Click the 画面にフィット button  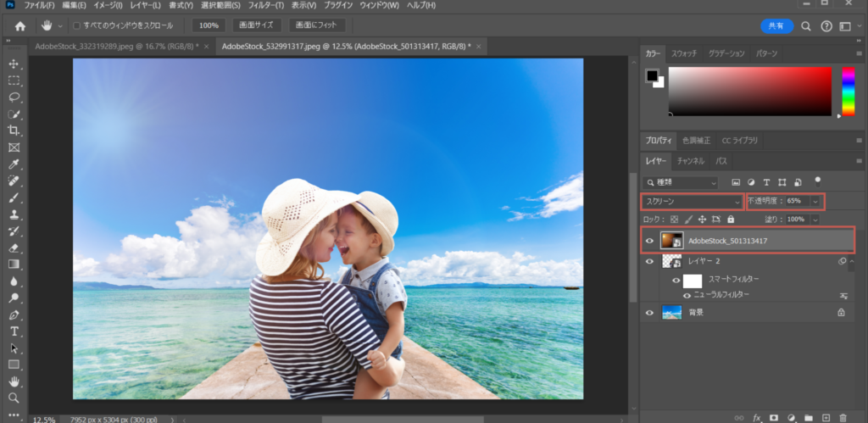click(317, 25)
